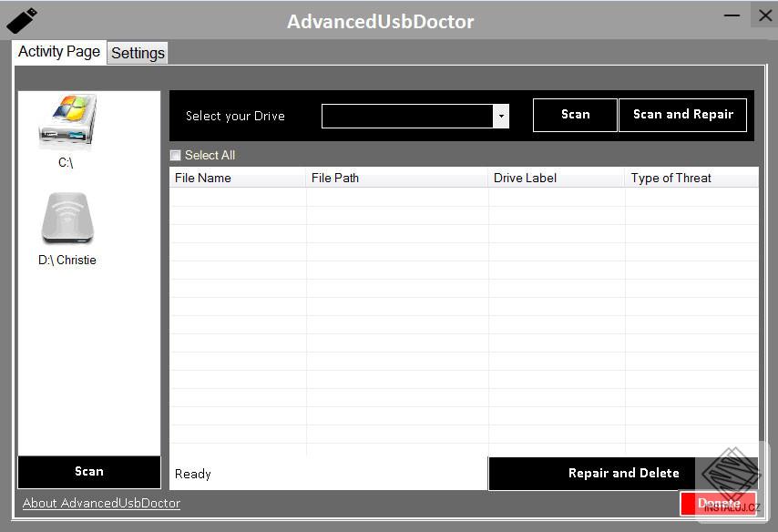
Task: Switch to the Settings tab
Action: point(138,53)
